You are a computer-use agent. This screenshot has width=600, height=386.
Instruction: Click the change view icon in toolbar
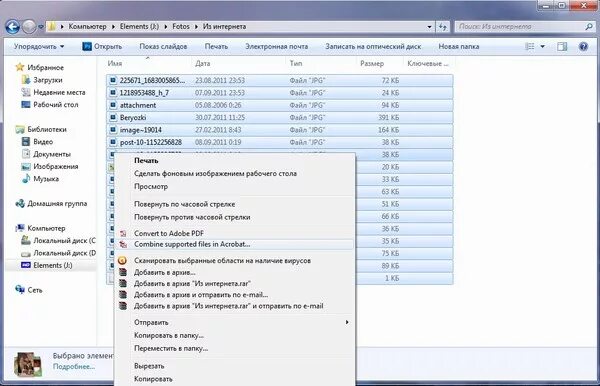(x=530, y=46)
